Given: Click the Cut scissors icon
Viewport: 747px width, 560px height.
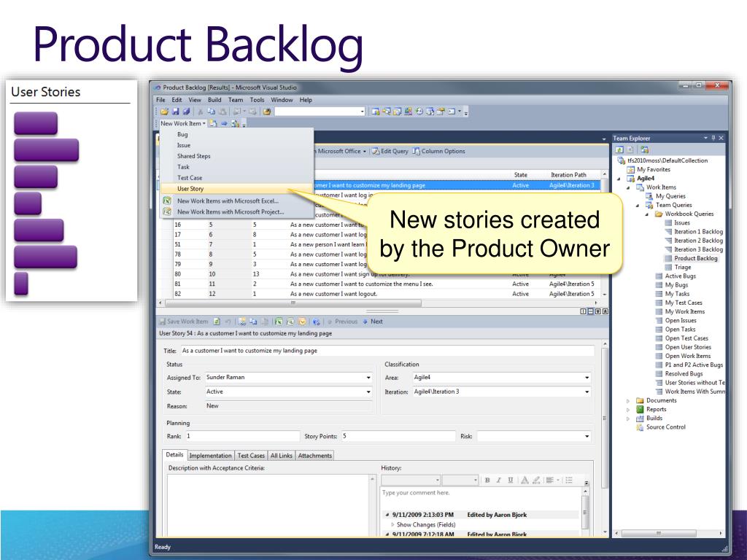Looking at the screenshot, I should [x=201, y=112].
